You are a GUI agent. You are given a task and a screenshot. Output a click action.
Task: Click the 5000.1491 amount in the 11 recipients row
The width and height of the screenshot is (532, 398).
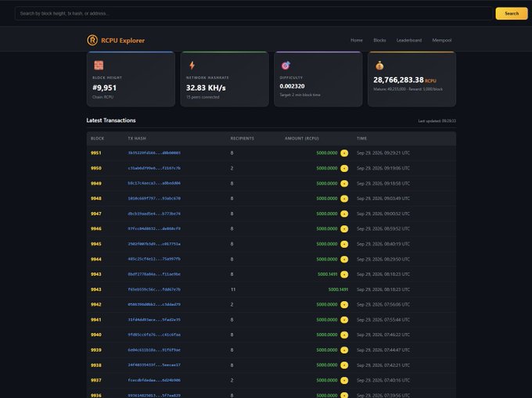(338, 289)
